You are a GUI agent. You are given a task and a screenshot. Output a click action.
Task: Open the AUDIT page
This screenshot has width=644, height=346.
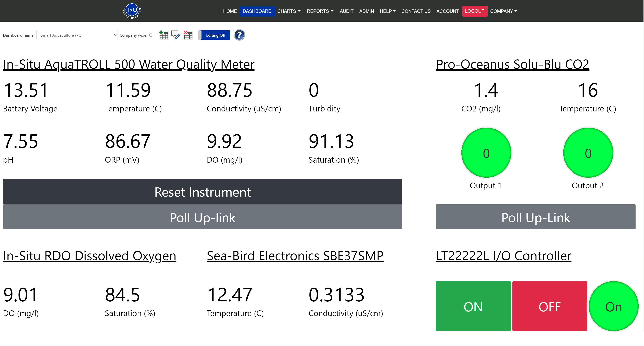tap(346, 11)
